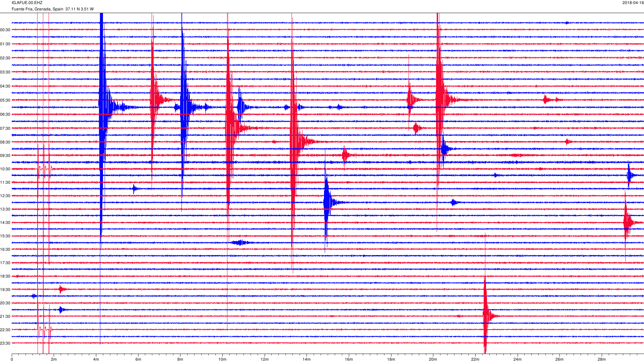Select the 12:30 time label
The height and width of the screenshot is (362, 644).
(x=5, y=196)
